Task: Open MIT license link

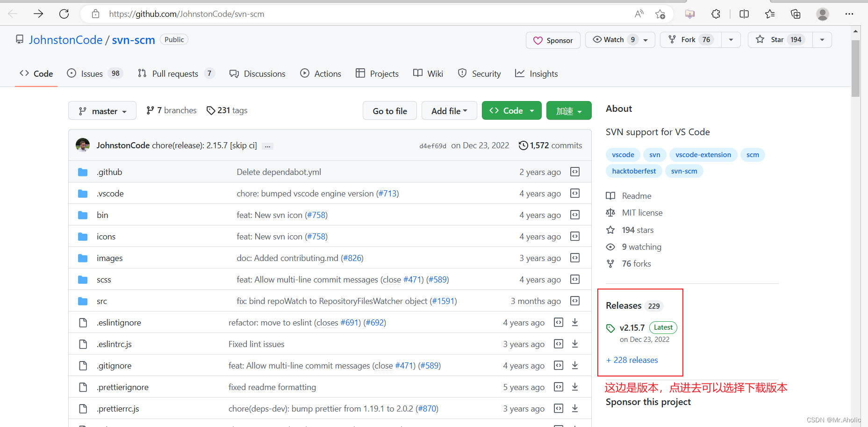Action: (634, 213)
